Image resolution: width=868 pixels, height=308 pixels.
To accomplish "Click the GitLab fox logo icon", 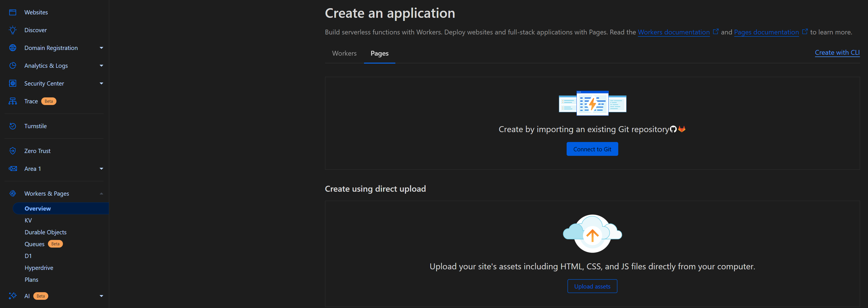I will point(682,129).
